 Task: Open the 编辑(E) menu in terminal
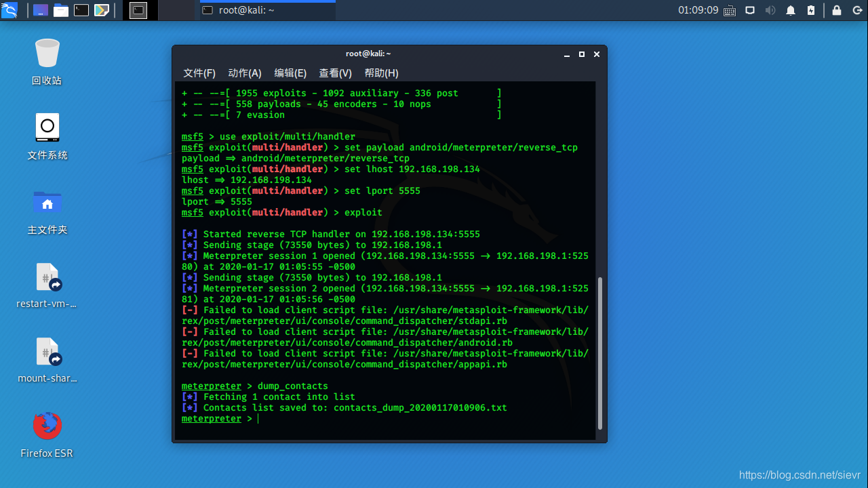point(290,73)
